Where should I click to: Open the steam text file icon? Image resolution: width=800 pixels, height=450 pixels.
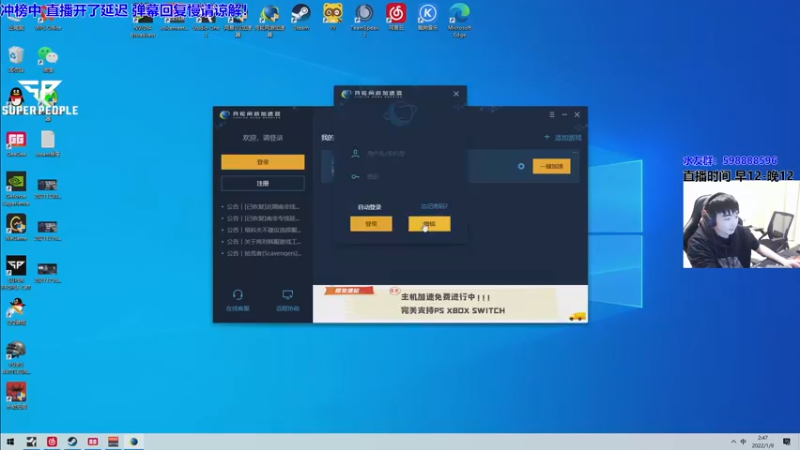pyautogui.click(x=48, y=144)
